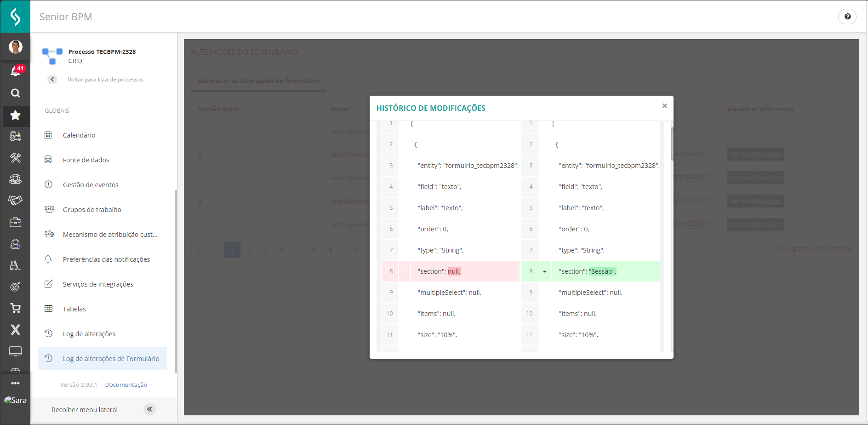Screen dimensions: 868x425
Task: Select Grupos de trabalho menu item
Action: [92, 210]
